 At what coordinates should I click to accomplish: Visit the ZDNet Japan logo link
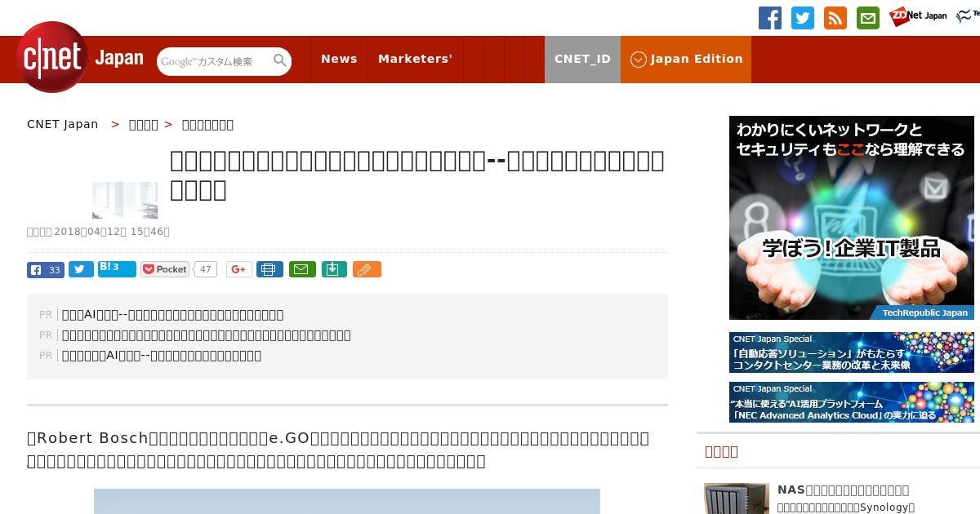click(x=919, y=16)
